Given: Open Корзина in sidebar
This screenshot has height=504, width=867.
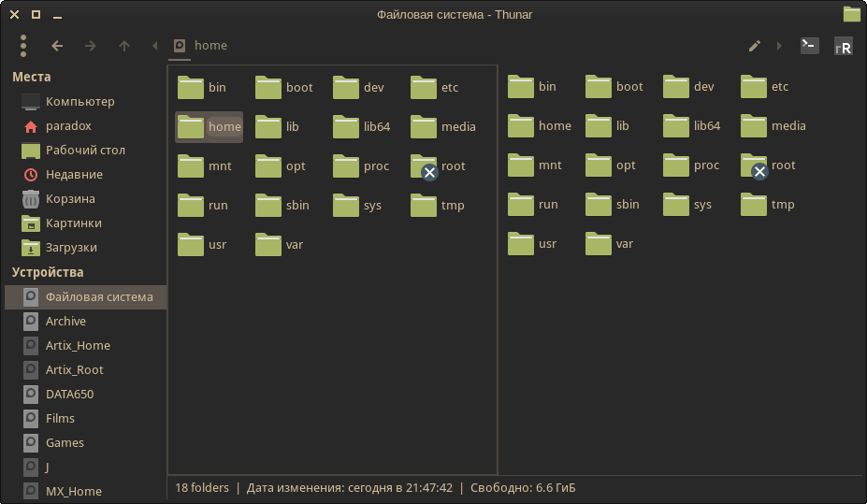Looking at the screenshot, I should click(86, 199).
